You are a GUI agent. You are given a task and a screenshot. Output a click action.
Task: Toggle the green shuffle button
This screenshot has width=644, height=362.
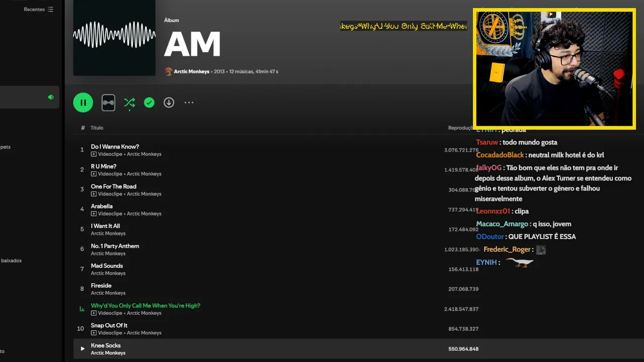pyautogui.click(x=129, y=103)
